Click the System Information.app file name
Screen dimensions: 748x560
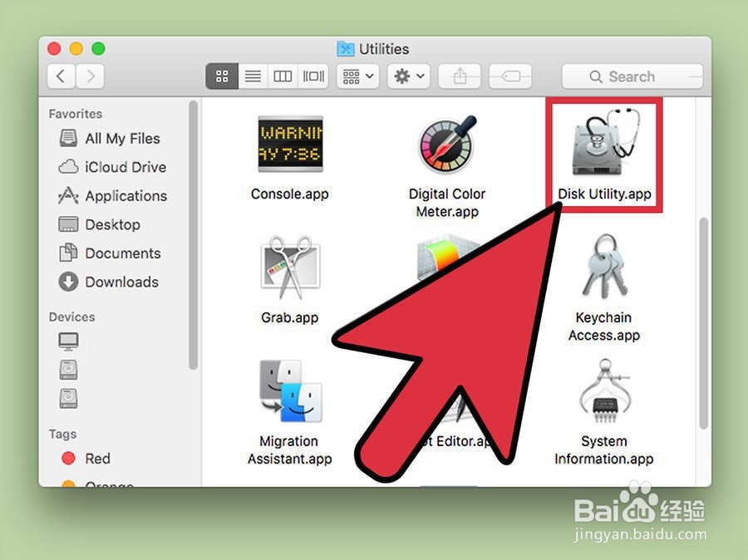click(604, 449)
